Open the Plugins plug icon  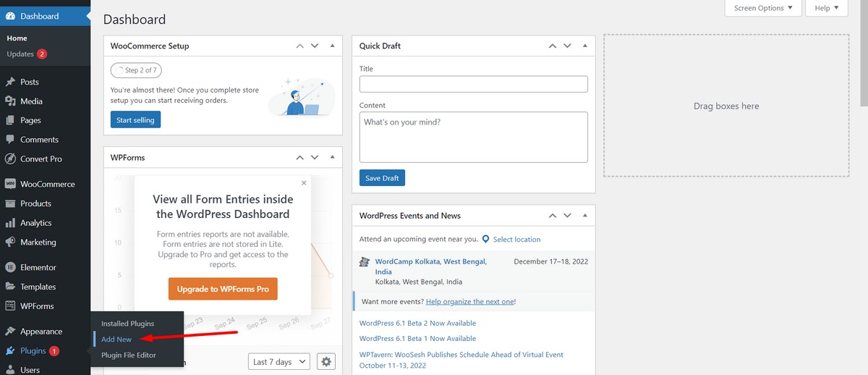tap(10, 351)
